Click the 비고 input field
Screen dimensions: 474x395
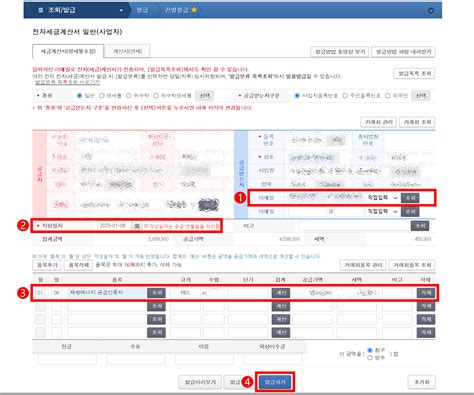click(354, 226)
